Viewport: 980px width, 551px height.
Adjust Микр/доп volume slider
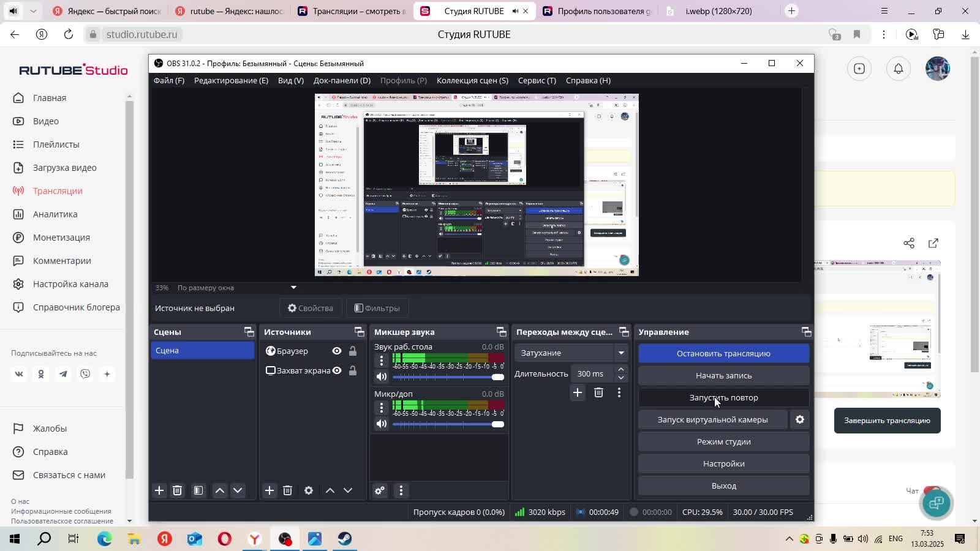[448, 424]
